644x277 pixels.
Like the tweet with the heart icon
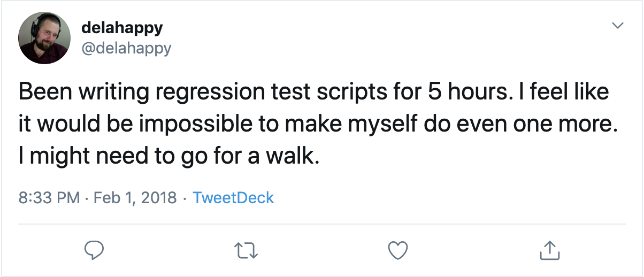(397, 249)
